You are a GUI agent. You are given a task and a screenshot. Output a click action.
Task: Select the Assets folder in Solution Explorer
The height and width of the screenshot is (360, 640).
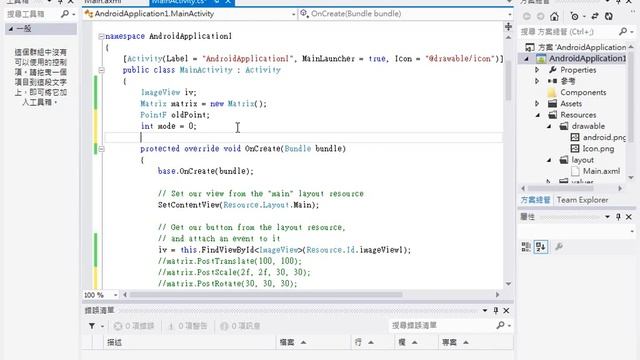pos(571,104)
